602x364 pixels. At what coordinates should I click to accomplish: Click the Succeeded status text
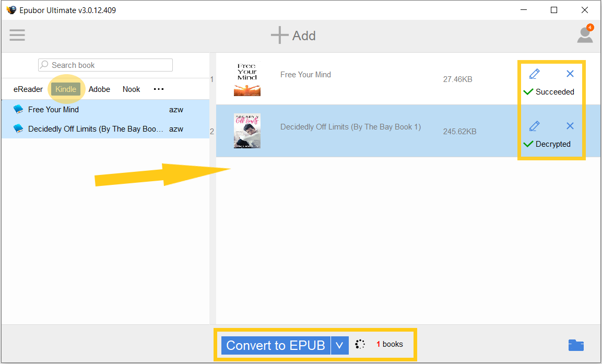click(x=555, y=92)
